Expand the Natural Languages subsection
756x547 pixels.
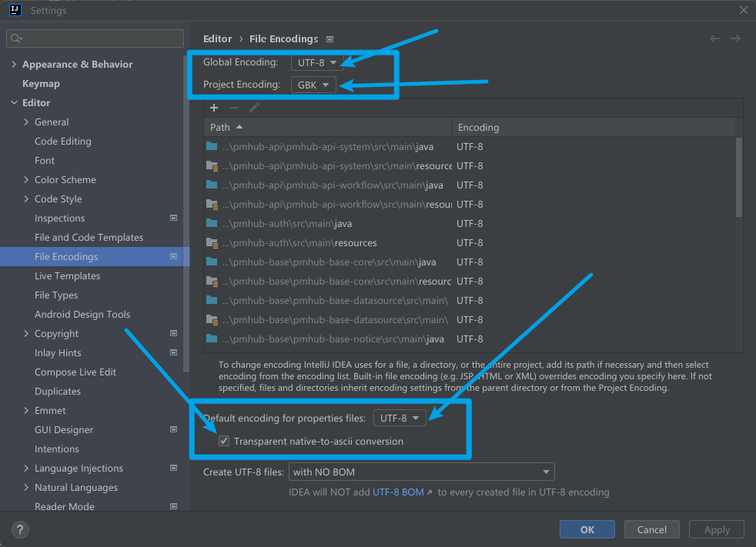26,487
